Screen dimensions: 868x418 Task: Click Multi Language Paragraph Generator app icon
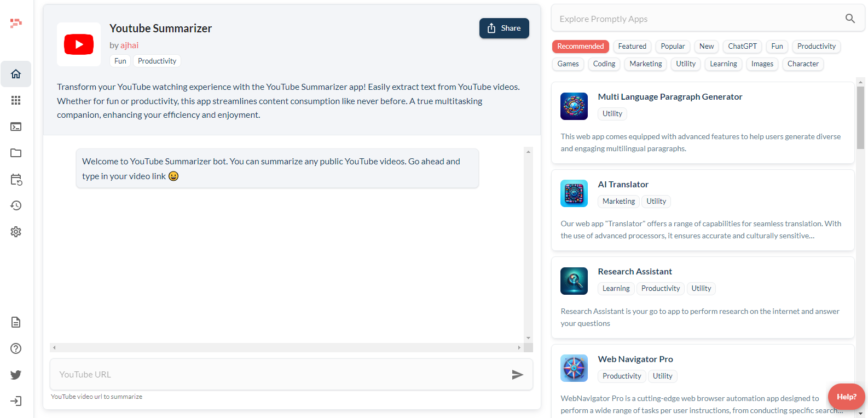pos(574,106)
